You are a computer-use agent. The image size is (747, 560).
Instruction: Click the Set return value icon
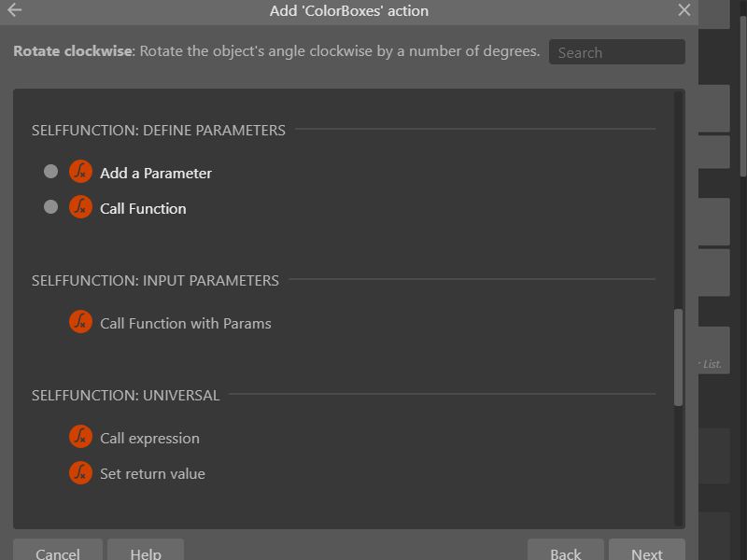point(80,472)
